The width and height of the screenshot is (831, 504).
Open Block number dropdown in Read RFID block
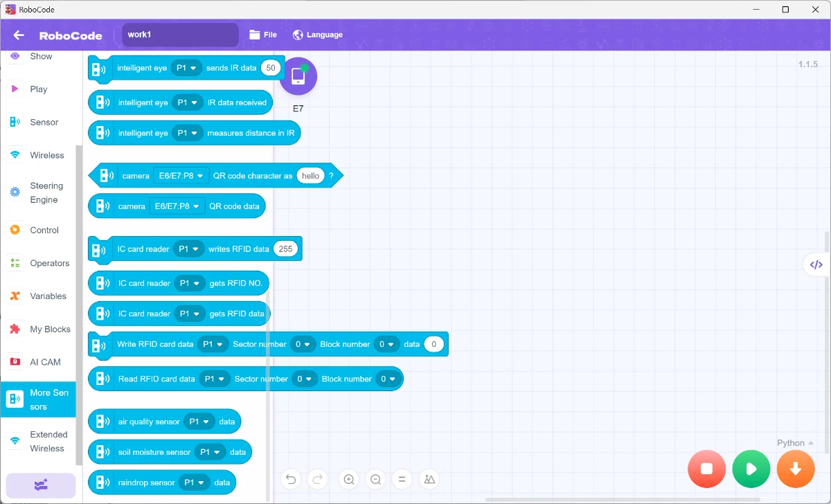pyautogui.click(x=388, y=379)
